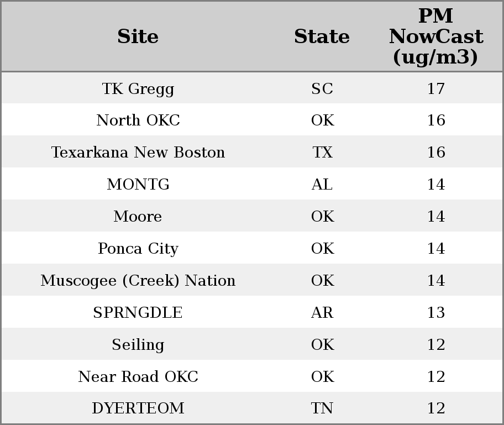Viewport: 504px width, 425px height.
Task: Click the State column header
Action: coord(322,37)
